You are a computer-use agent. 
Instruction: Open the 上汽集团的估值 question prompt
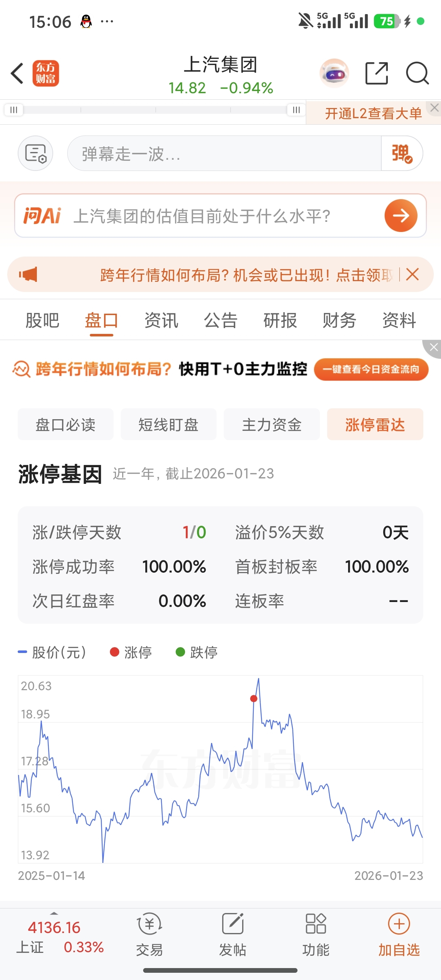[202, 216]
